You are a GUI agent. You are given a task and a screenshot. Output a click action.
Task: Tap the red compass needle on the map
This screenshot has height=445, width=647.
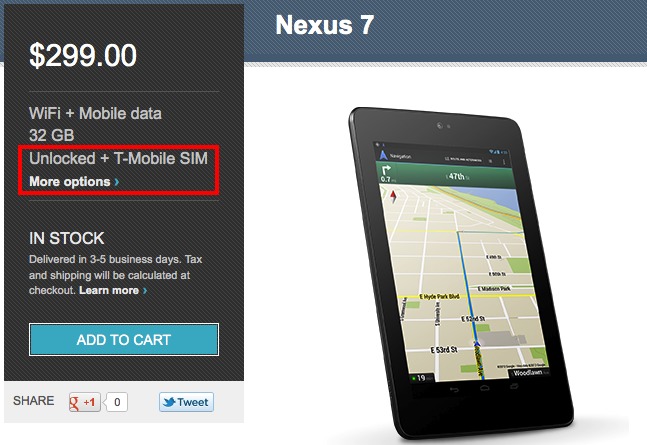(393, 196)
